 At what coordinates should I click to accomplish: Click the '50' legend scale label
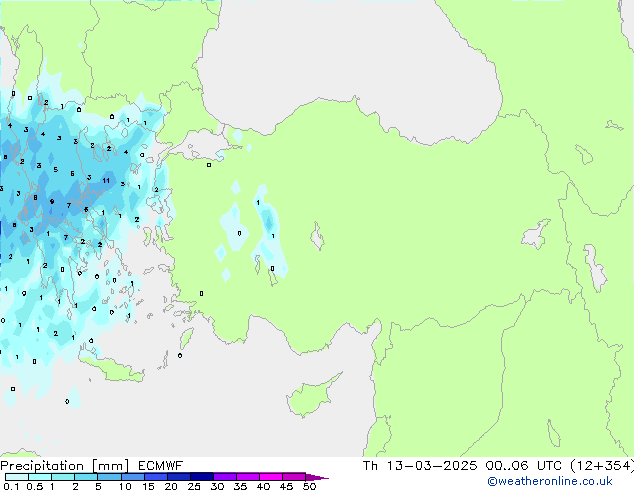pyautogui.click(x=309, y=486)
